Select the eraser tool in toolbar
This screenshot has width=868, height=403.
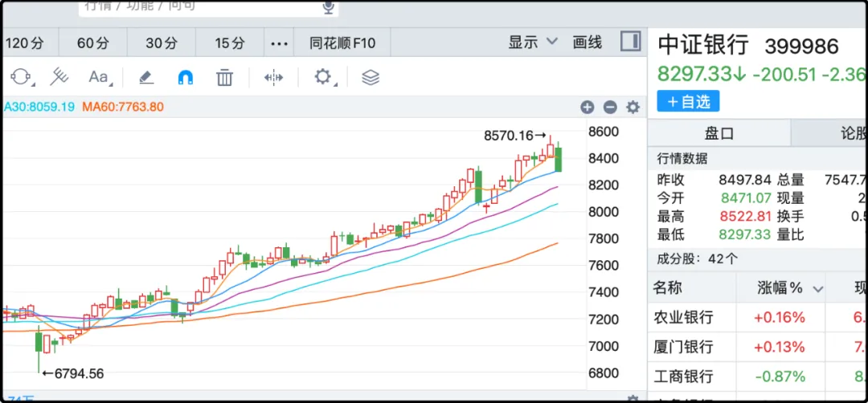145,77
